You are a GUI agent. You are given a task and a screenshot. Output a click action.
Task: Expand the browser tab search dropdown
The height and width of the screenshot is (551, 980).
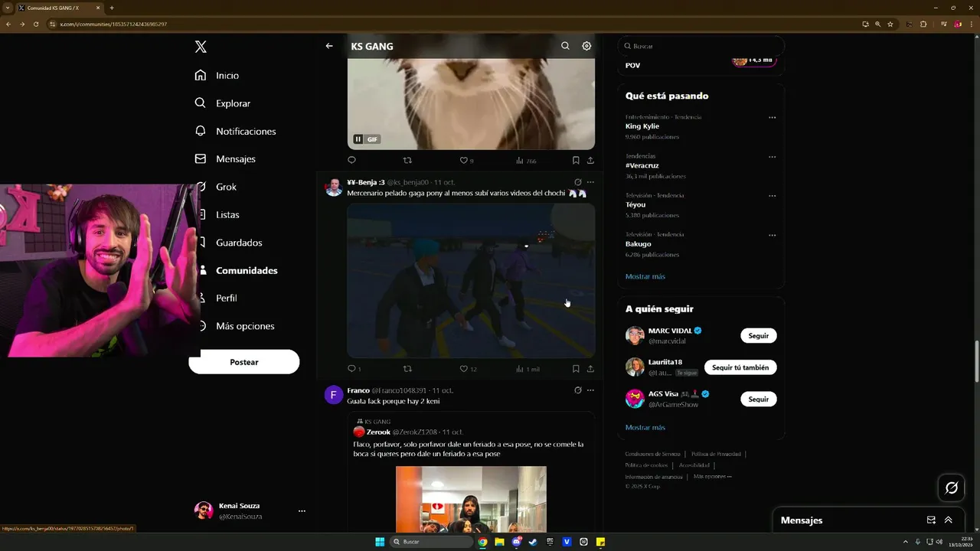[x=8, y=8]
